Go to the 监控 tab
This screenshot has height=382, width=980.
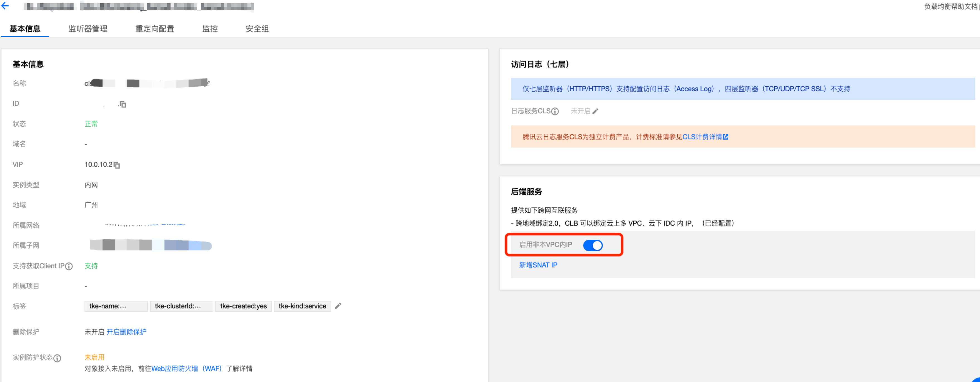point(210,29)
